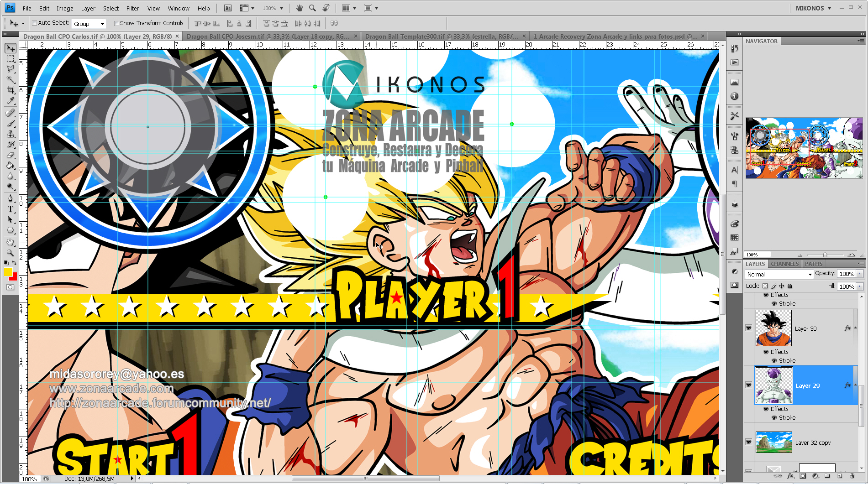This screenshot has height=484, width=868.
Task: Click the yellow foreground color swatch
Action: [8, 272]
